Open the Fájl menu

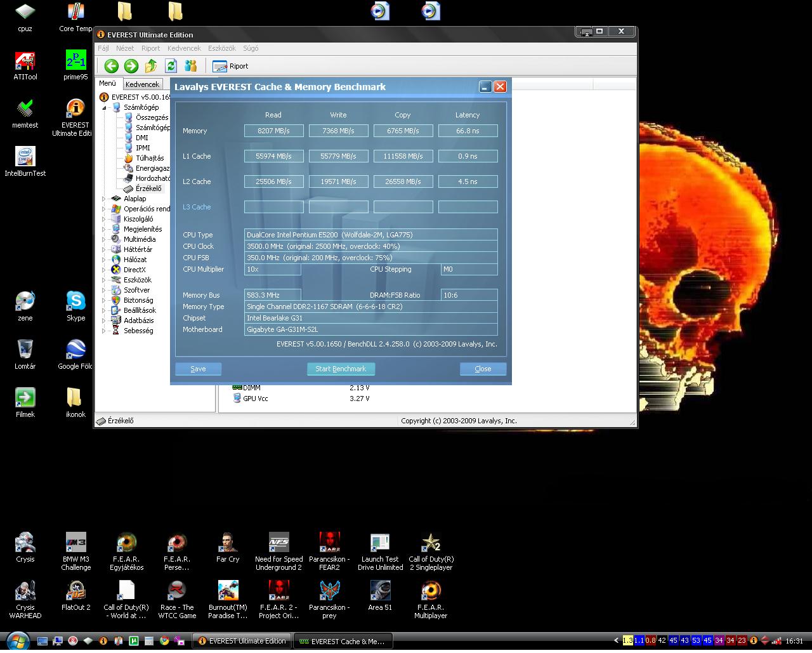[x=103, y=48]
